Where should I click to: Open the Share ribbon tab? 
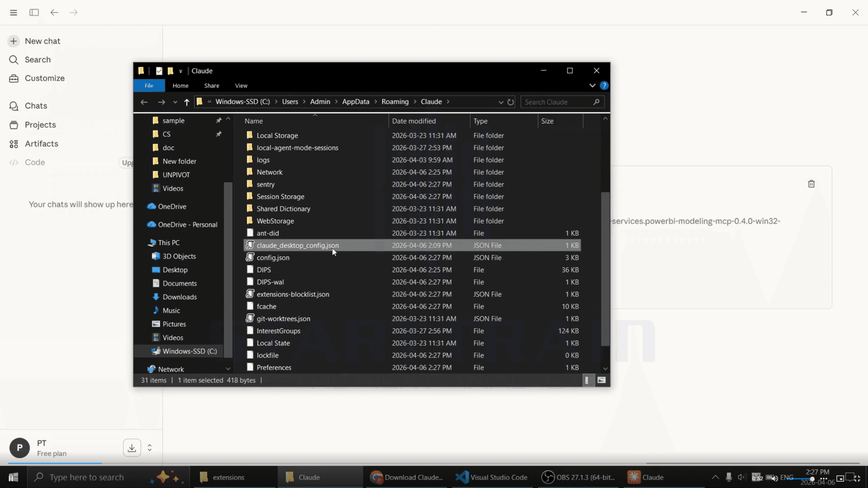tap(212, 85)
